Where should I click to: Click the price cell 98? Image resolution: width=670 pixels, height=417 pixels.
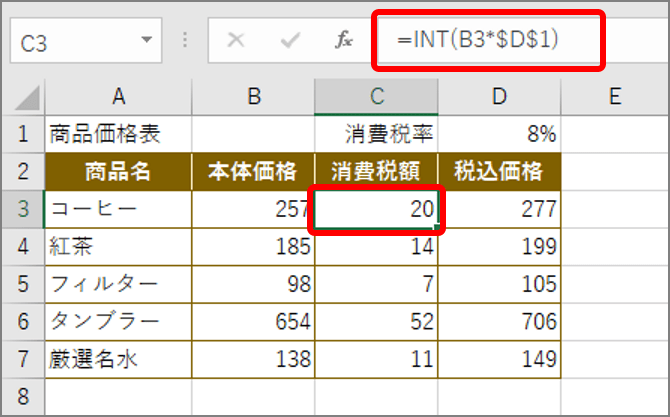coord(253,284)
